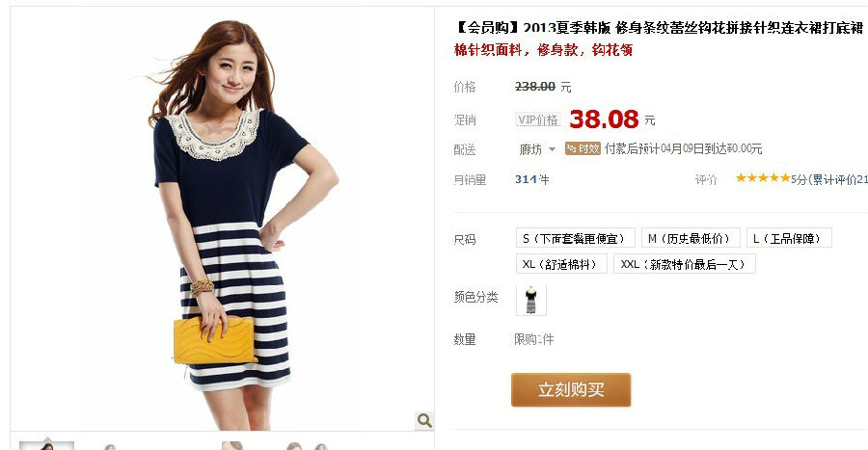Select the first thumbnail below the photo
Image resolution: width=868 pixels, height=450 pixels.
click(46, 445)
